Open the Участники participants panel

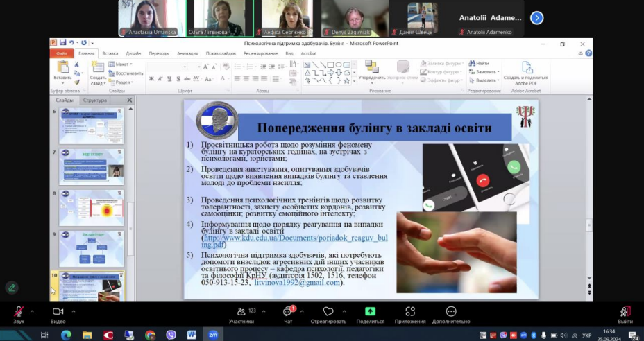(x=242, y=315)
